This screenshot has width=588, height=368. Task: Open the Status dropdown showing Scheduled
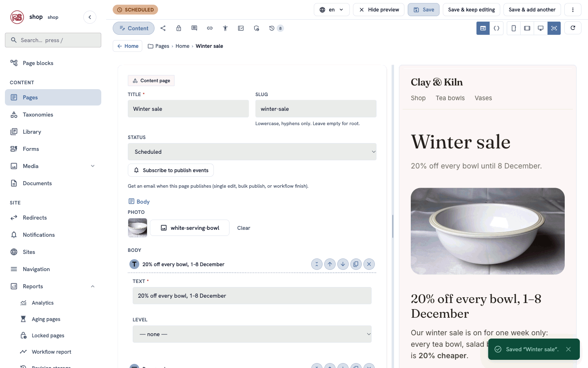pos(252,152)
